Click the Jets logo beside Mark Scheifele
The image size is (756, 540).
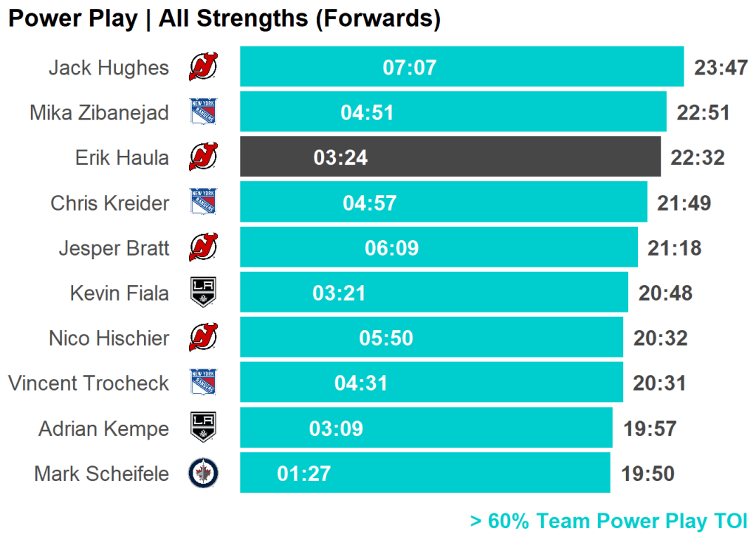click(x=203, y=473)
